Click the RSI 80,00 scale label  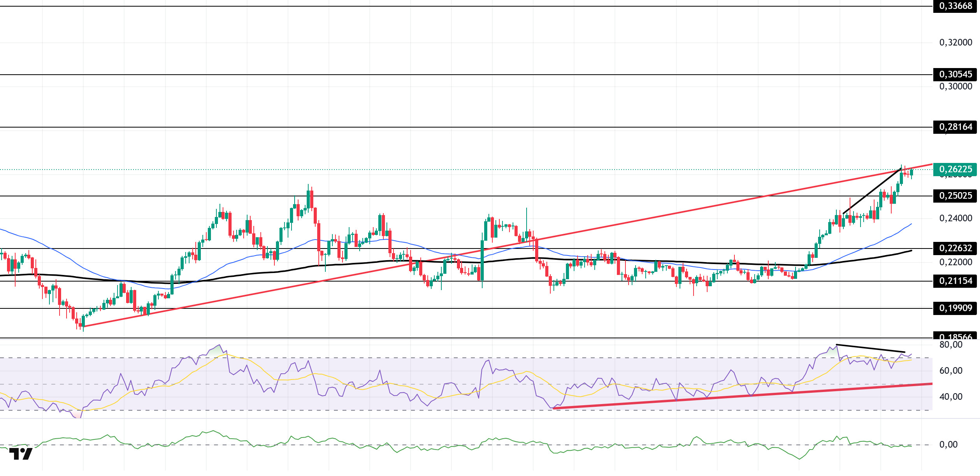[x=950, y=345]
